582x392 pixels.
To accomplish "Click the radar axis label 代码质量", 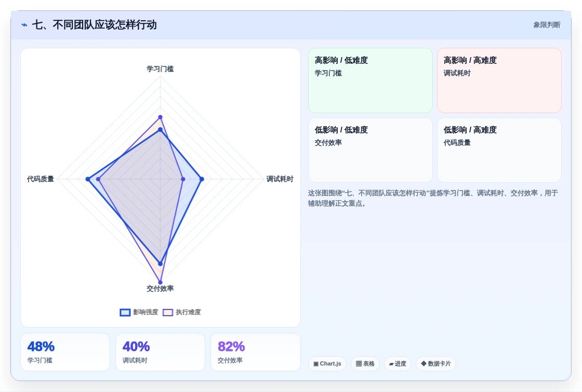I will pyautogui.click(x=41, y=179).
